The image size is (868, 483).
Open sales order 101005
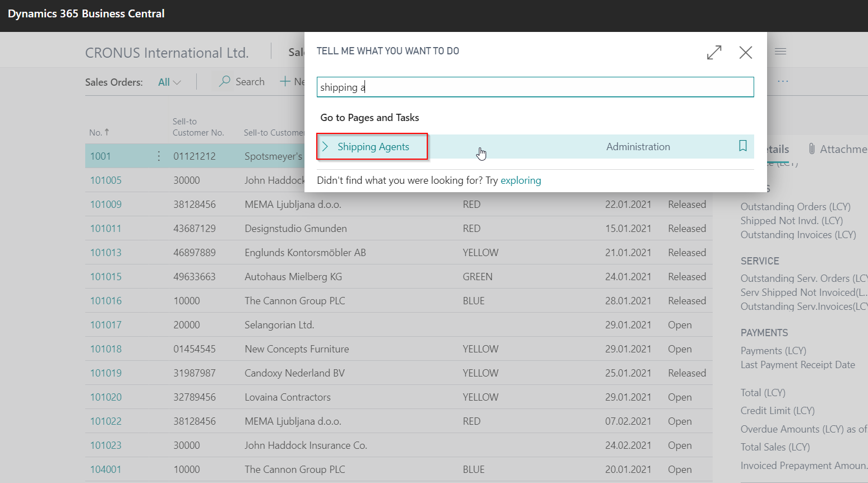[x=106, y=180]
